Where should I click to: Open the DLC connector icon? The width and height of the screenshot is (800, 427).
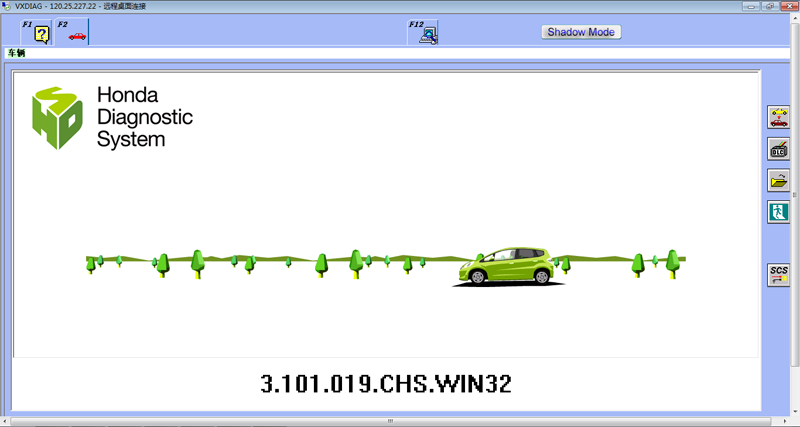(779, 149)
